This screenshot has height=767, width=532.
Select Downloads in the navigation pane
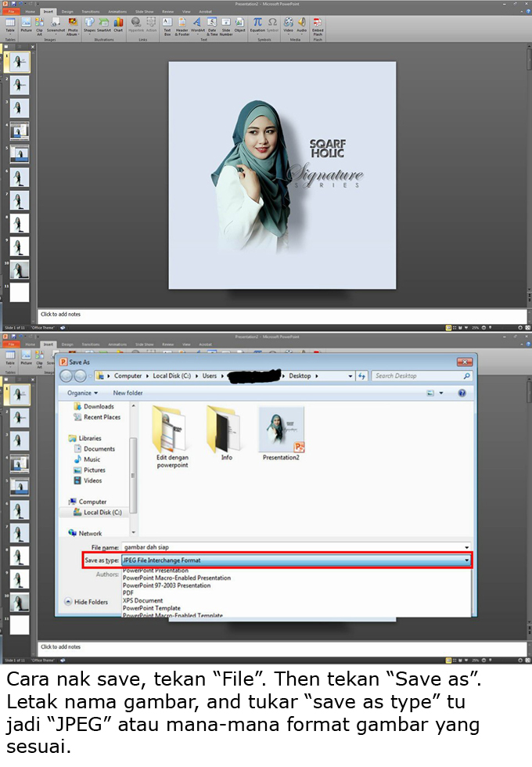(x=94, y=406)
